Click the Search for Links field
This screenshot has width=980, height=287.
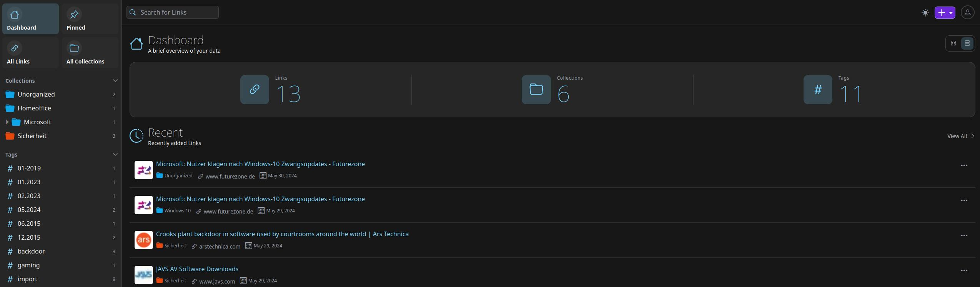click(x=173, y=12)
